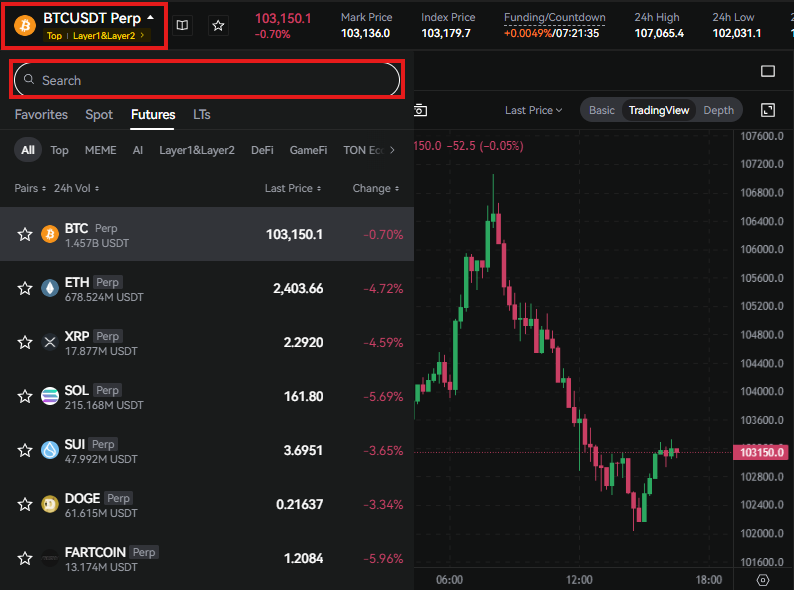The width and height of the screenshot is (794, 590).
Task: Click the 103150.0 price marker on axis
Action: click(x=762, y=452)
